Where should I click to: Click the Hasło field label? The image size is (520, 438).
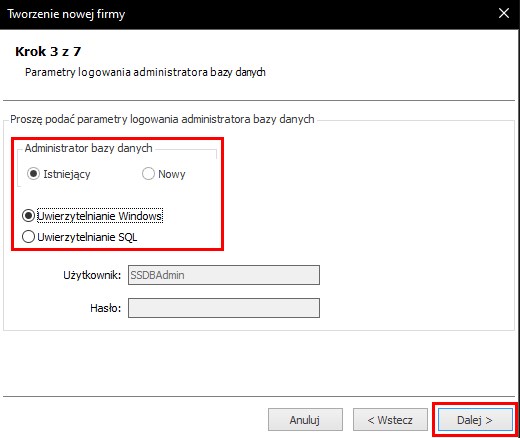click(105, 308)
